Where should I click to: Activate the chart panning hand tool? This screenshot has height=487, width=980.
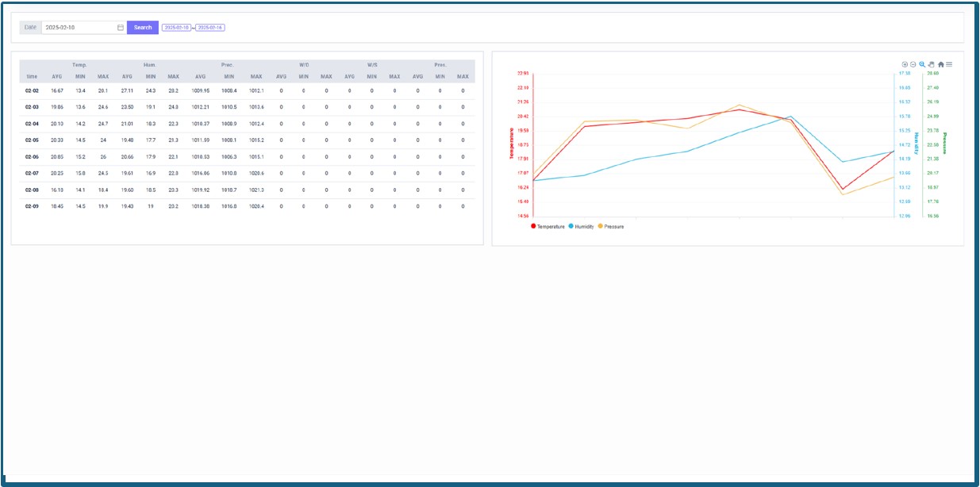click(932, 64)
